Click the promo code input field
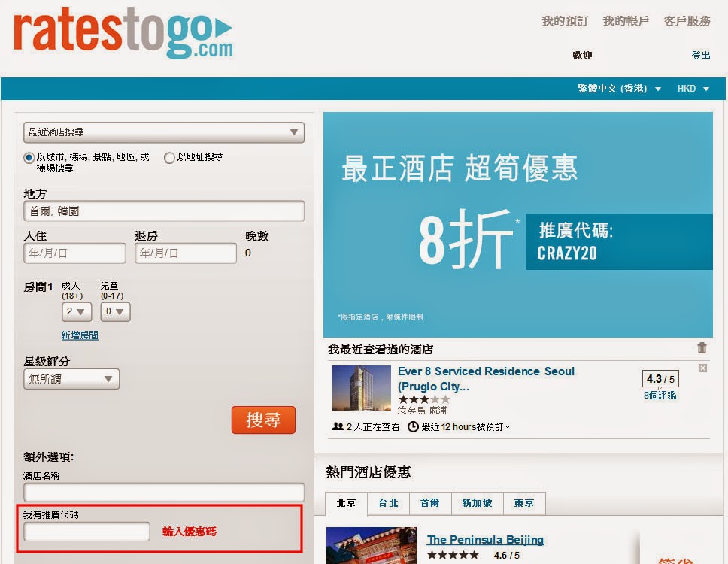Image resolution: width=728 pixels, height=564 pixels. [87, 532]
